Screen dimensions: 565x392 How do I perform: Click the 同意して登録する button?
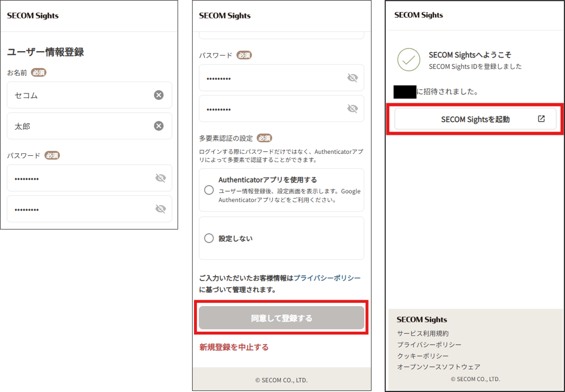point(281,318)
